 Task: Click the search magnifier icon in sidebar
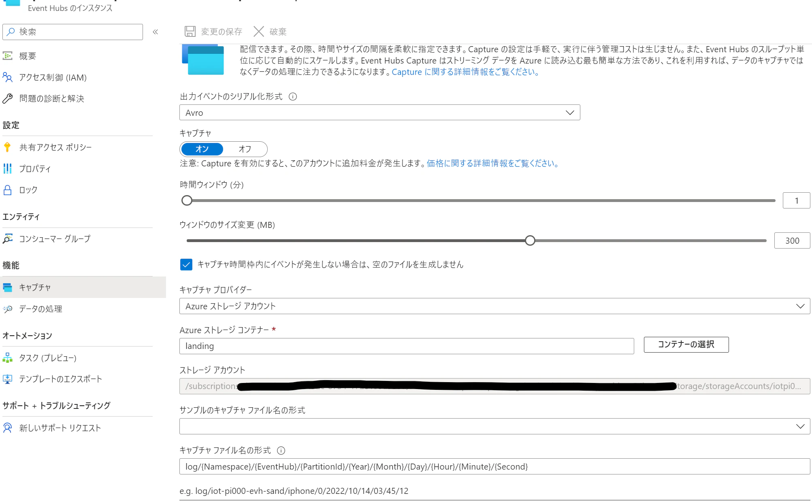(x=11, y=32)
